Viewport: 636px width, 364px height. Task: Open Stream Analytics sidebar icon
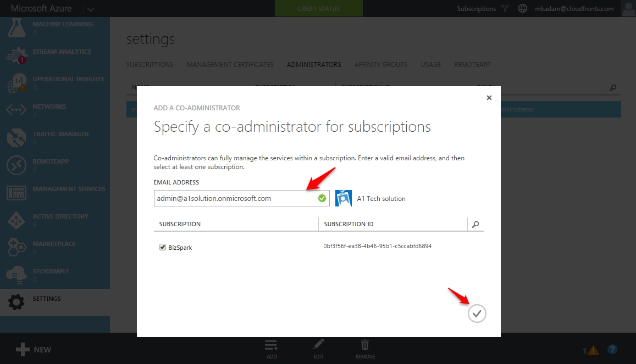click(x=16, y=55)
